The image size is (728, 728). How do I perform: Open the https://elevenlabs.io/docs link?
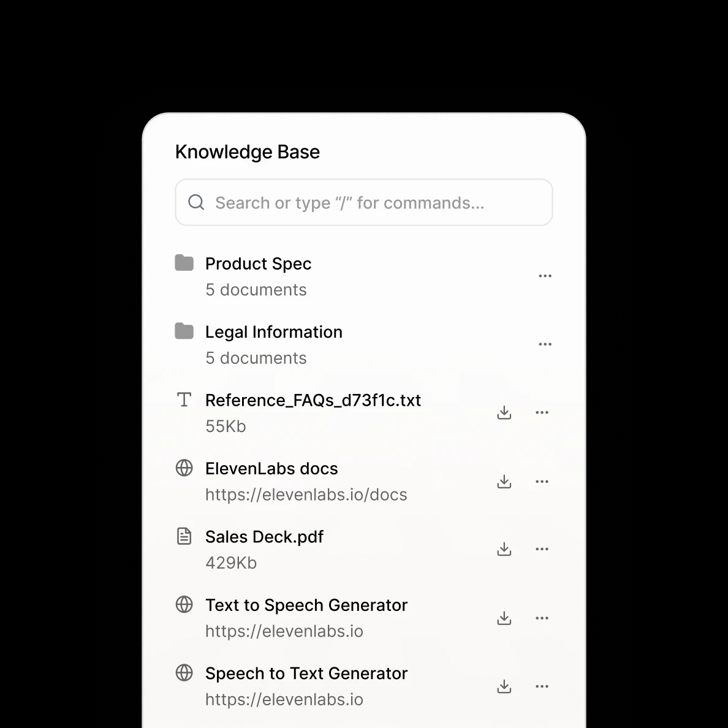click(306, 495)
